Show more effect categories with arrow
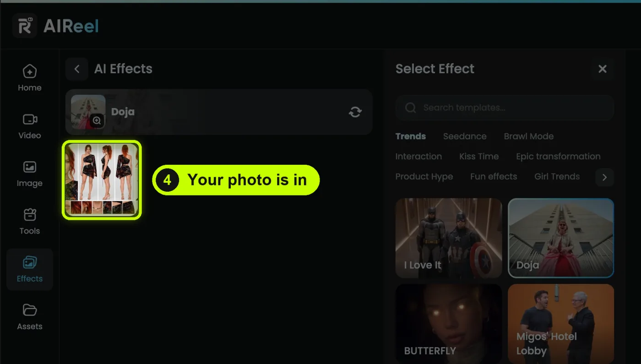This screenshot has height=364, width=641. (604, 177)
